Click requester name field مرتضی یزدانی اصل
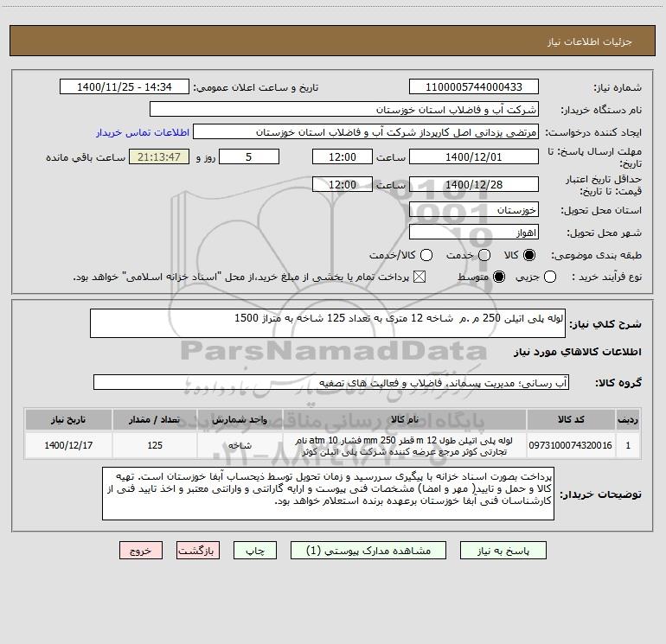 [x=366, y=132]
